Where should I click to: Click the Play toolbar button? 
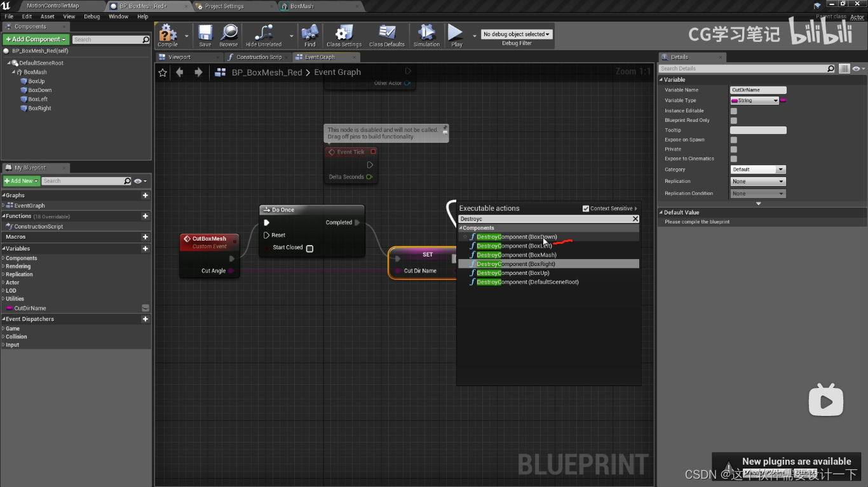[x=456, y=36]
